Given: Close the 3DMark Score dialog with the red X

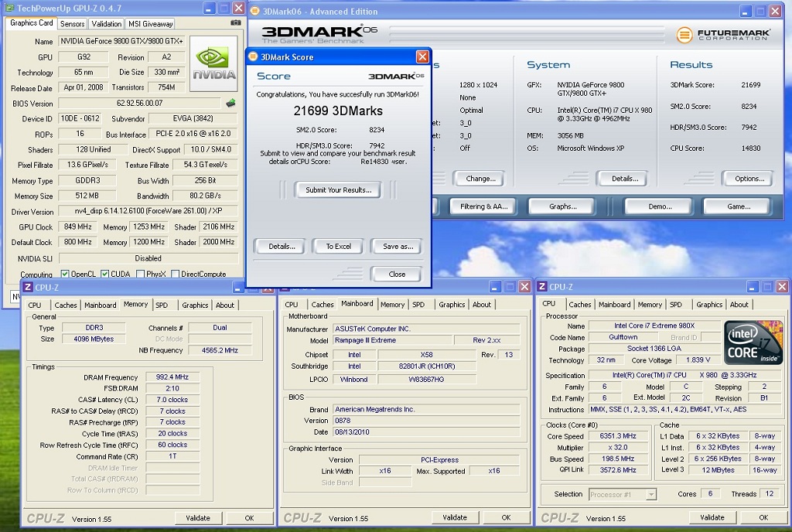Looking at the screenshot, I should point(422,56).
